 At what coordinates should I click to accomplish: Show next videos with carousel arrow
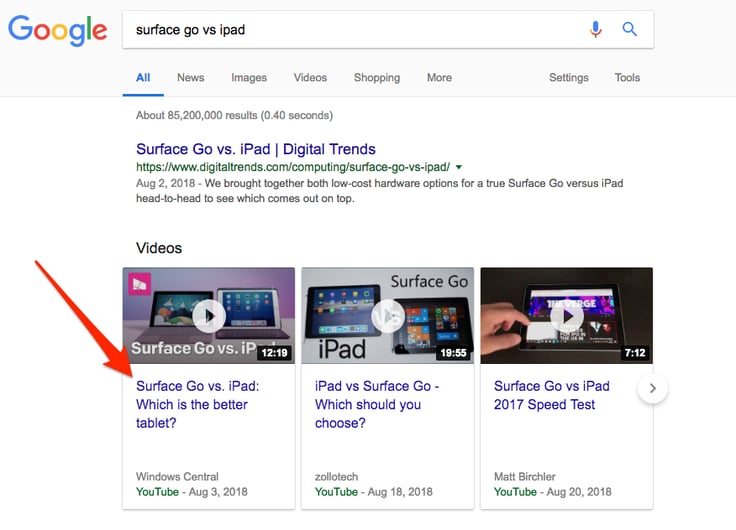tap(652, 388)
